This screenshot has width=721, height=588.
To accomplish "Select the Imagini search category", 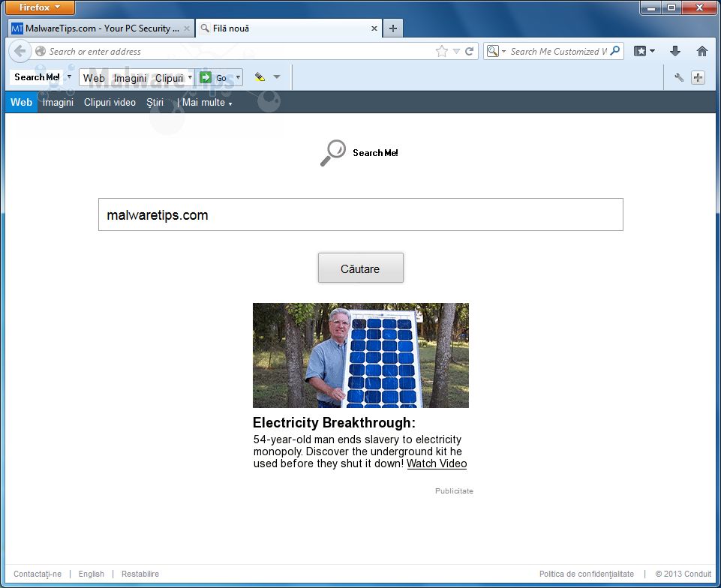I will point(58,102).
